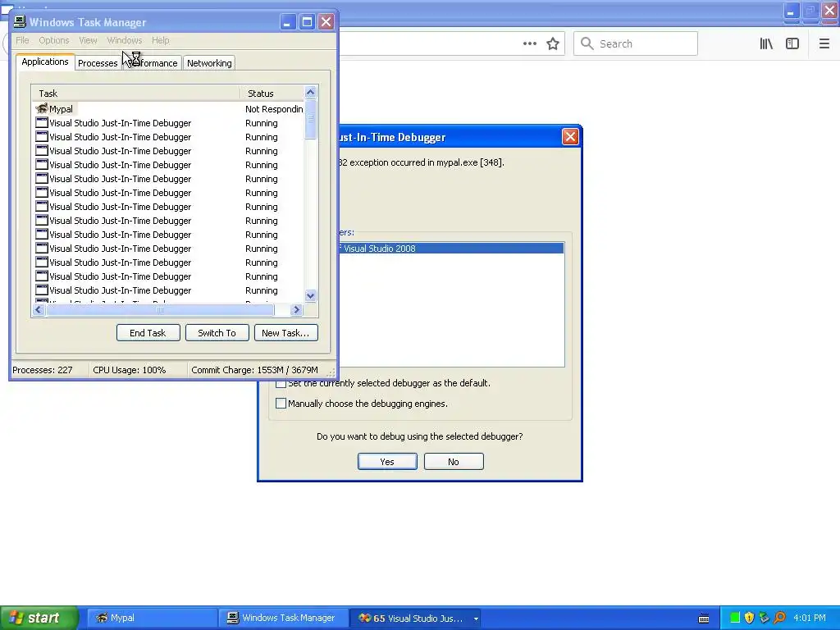The height and width of the screenshot is (630, 840).
Task: Maximize the Windows Task Manager window
Action: (307, 21)
